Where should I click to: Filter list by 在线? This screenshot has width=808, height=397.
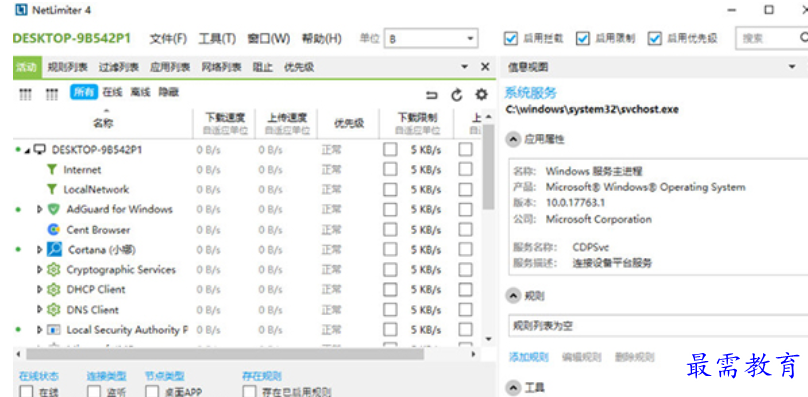pos(112,92)
